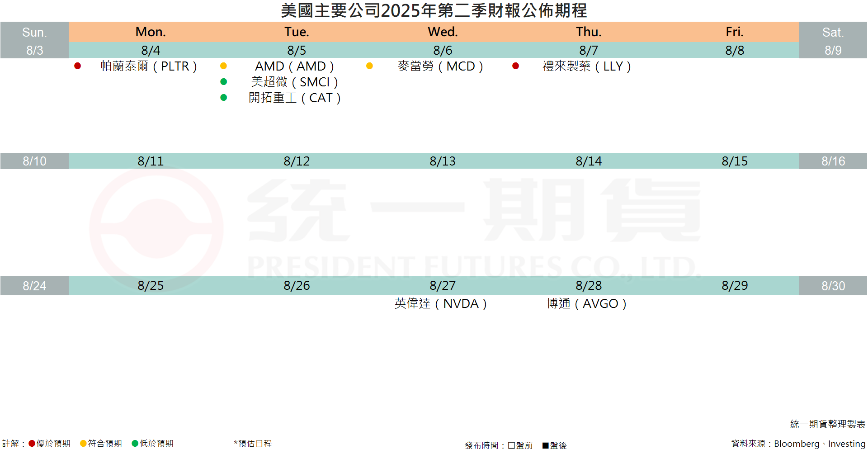Select the 麥當勞 (MCD) entry

tap(440, 66)
